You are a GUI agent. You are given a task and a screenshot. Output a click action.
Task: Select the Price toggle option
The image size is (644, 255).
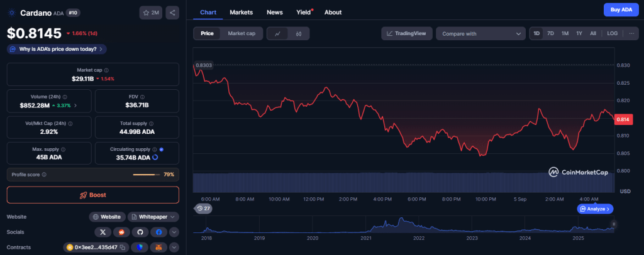click(207, 34)
